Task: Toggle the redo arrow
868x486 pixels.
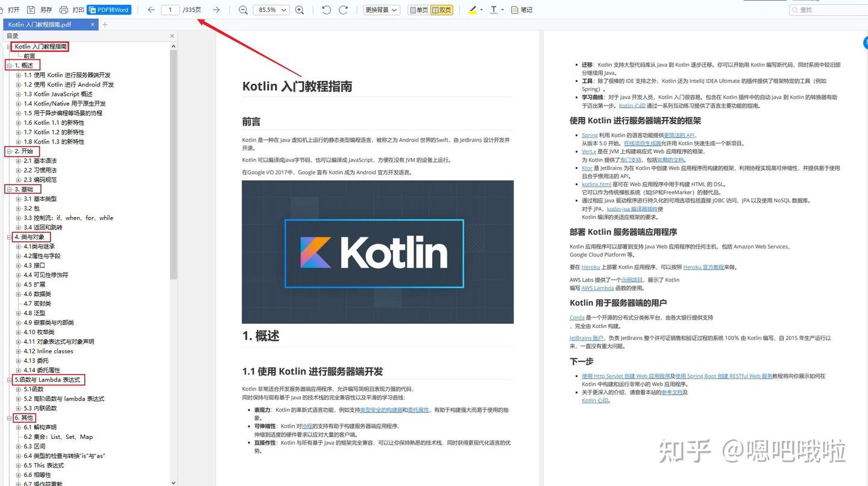Action: [x=344, y=10]
